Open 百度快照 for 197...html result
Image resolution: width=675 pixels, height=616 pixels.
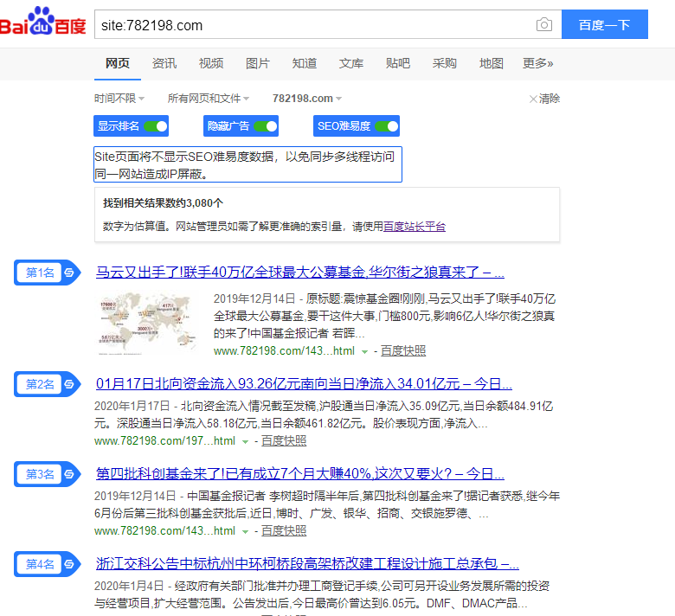pos(284,440)
